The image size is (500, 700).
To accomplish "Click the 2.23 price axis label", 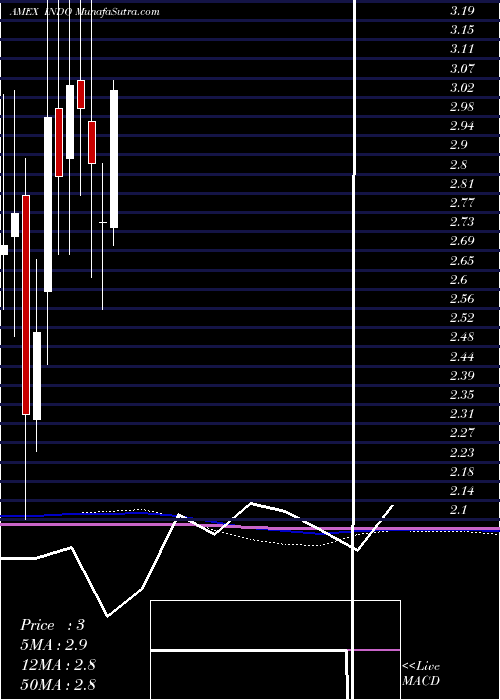I will tap(462, 452).
